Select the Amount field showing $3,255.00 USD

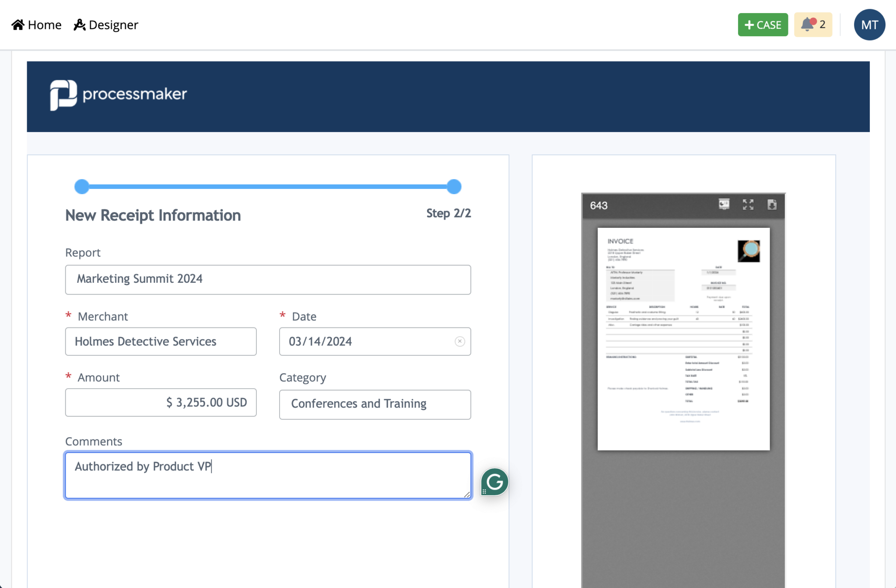[161, 402]
